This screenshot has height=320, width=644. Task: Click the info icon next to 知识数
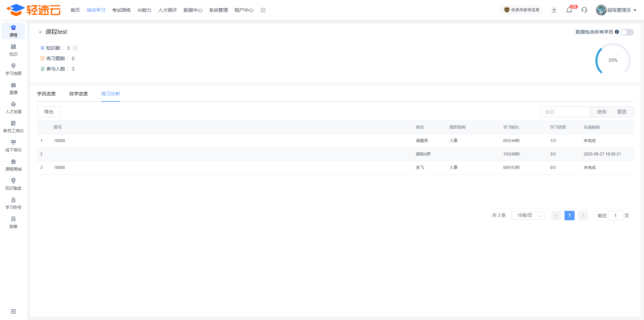(x=75, y=48)
